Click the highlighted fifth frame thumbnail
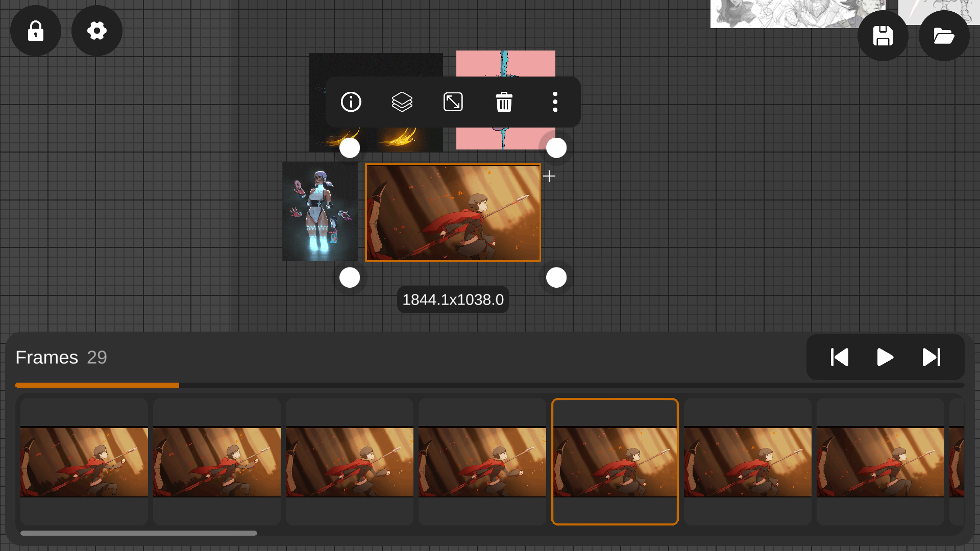Screen dimensions: 980x551 pyautogui.click(x=615, y=462)
